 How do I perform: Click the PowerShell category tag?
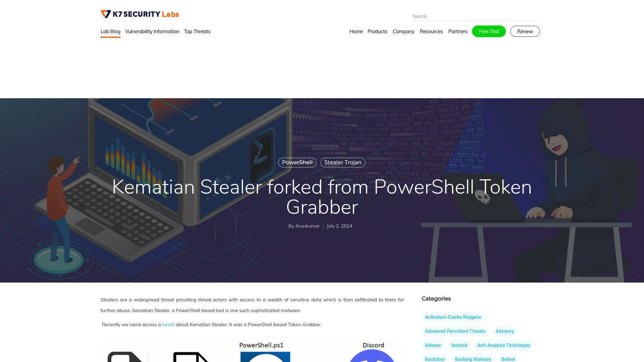click(297, 162)
